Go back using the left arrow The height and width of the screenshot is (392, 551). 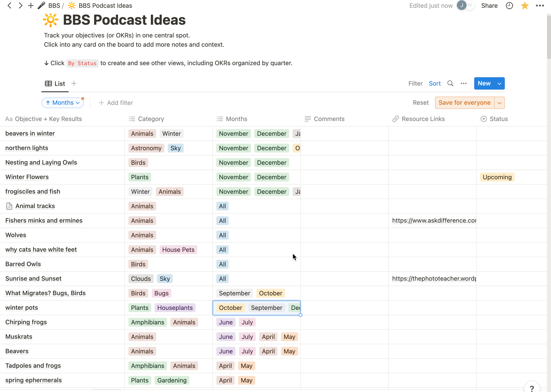(9, 6)
